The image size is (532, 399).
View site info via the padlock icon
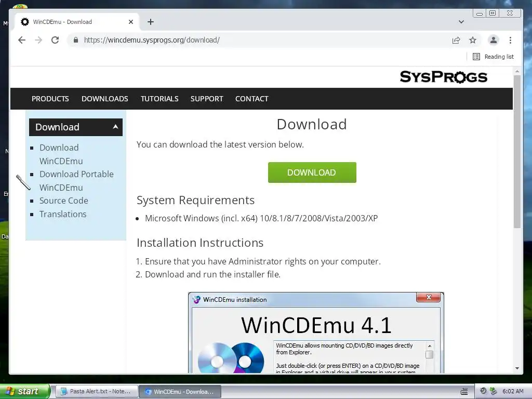[76, 40]
